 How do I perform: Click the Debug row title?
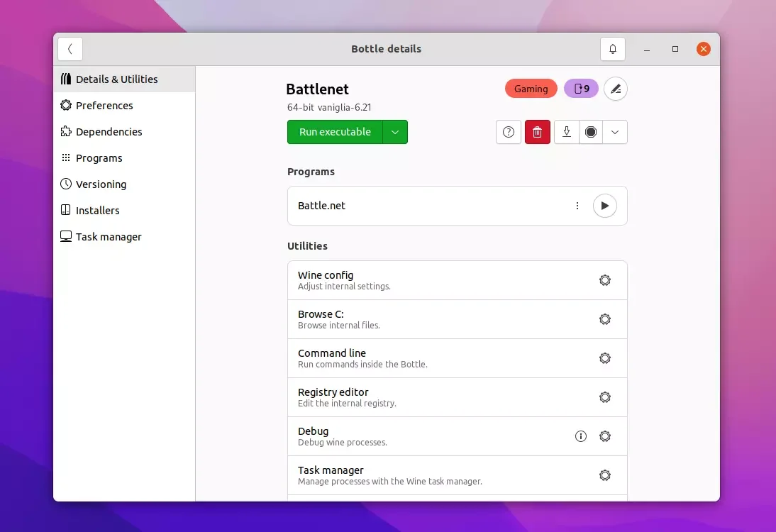tap(314, 431)
